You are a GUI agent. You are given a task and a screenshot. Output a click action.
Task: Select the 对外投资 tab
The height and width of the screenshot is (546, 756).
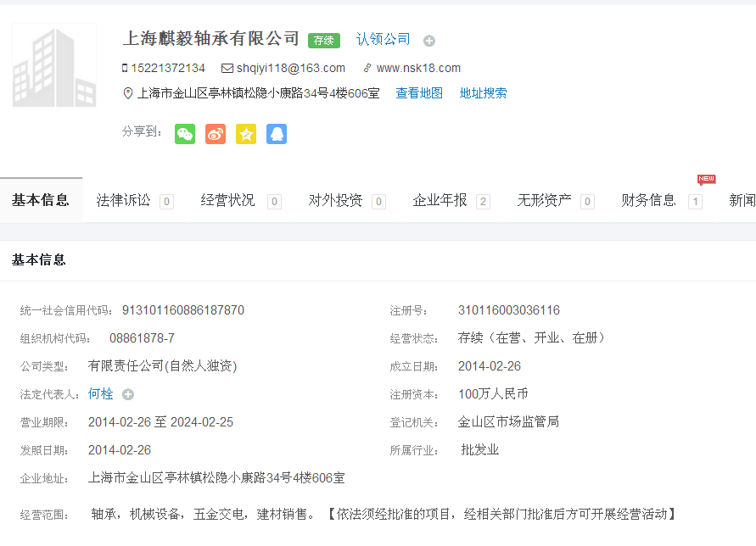point(335,200)
